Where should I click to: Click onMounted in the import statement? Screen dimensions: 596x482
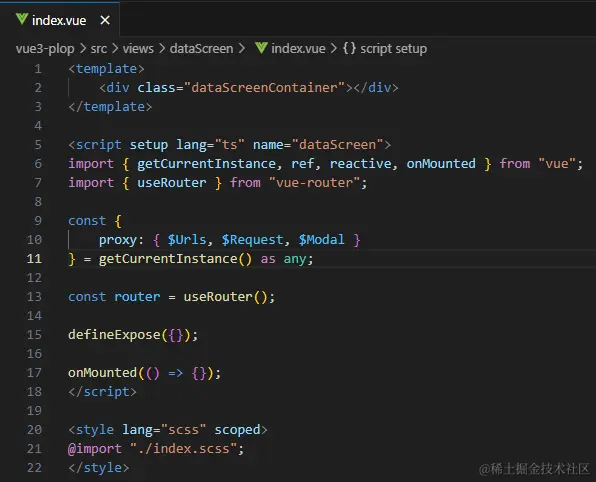441,164
